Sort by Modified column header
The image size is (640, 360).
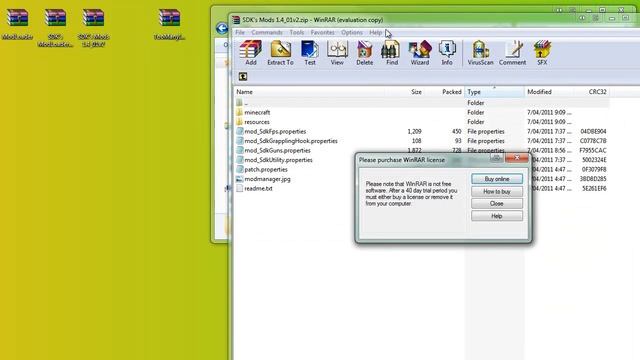(x=549, y=92)
